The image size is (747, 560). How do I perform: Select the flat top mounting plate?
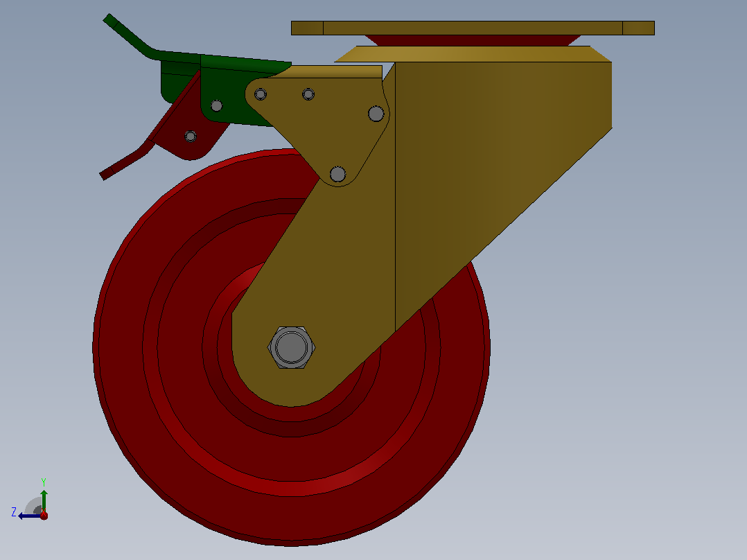click(473, 28)
